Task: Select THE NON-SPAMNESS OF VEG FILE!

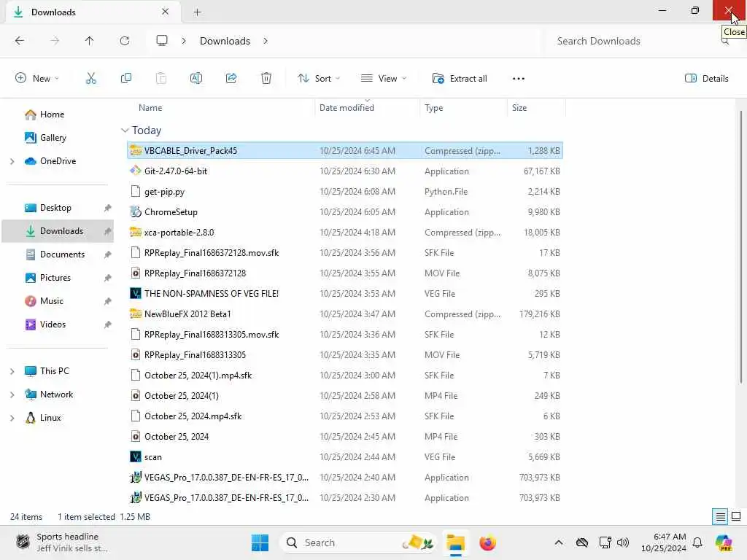Action: (345, 294)
